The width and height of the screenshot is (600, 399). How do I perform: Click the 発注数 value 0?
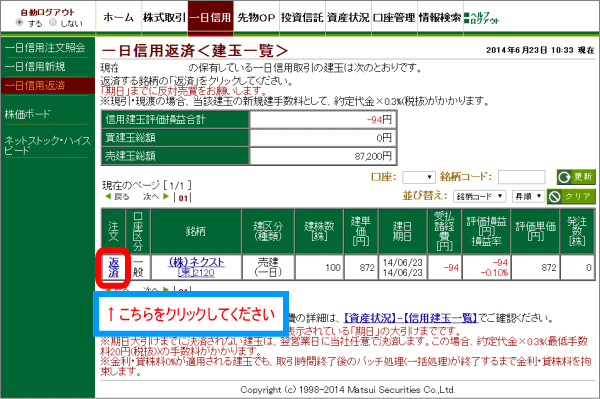589,267
